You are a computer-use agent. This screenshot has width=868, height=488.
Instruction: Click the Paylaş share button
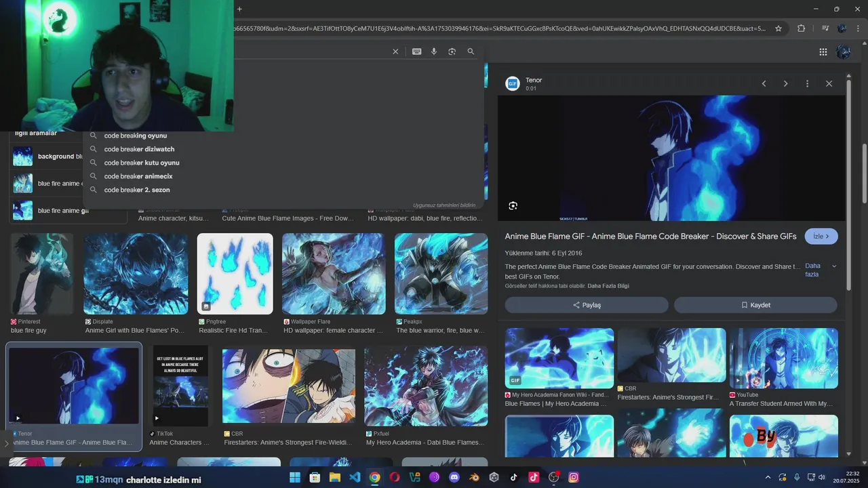click(587, 305)
